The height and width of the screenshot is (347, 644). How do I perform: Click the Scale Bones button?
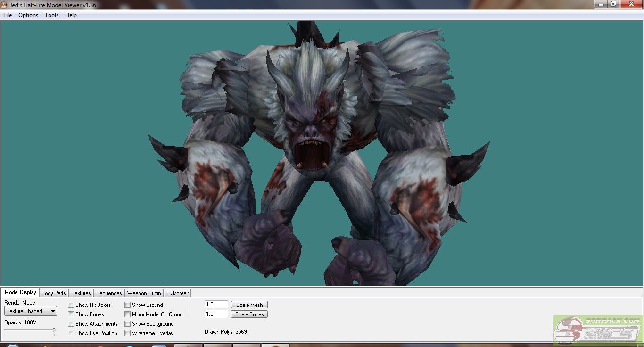pyautogui.click(x=249, y=314)
